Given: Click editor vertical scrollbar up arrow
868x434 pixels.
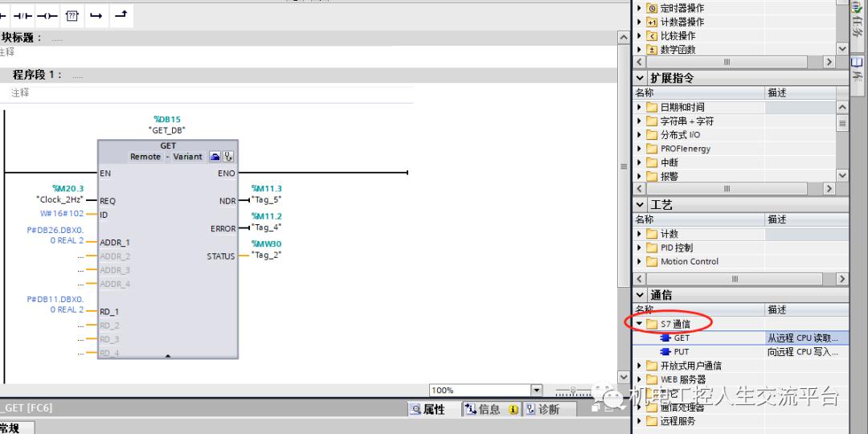Looking at the screenshot, I should 624,37.
